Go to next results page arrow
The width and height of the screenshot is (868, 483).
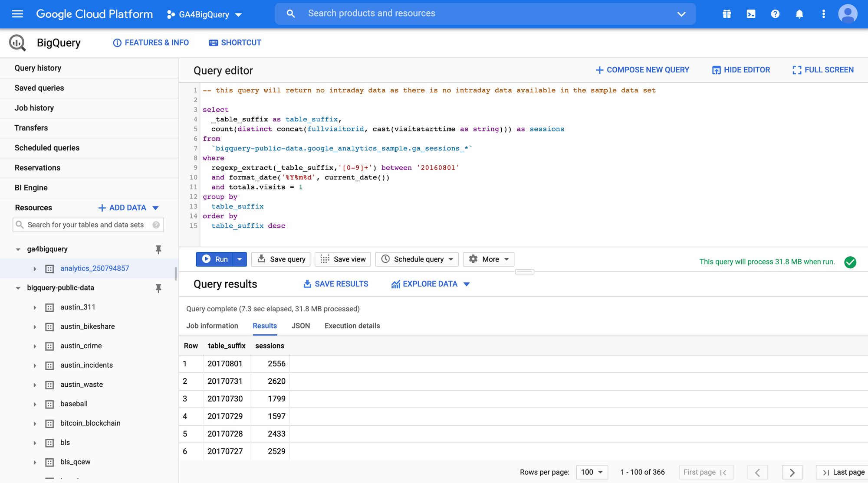[792, 472]
